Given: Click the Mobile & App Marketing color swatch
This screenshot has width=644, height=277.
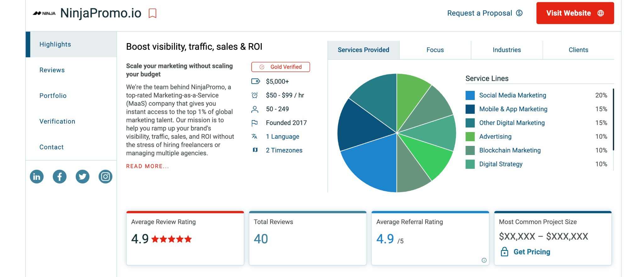Looking at the screenshot, I should click(470, 109).
